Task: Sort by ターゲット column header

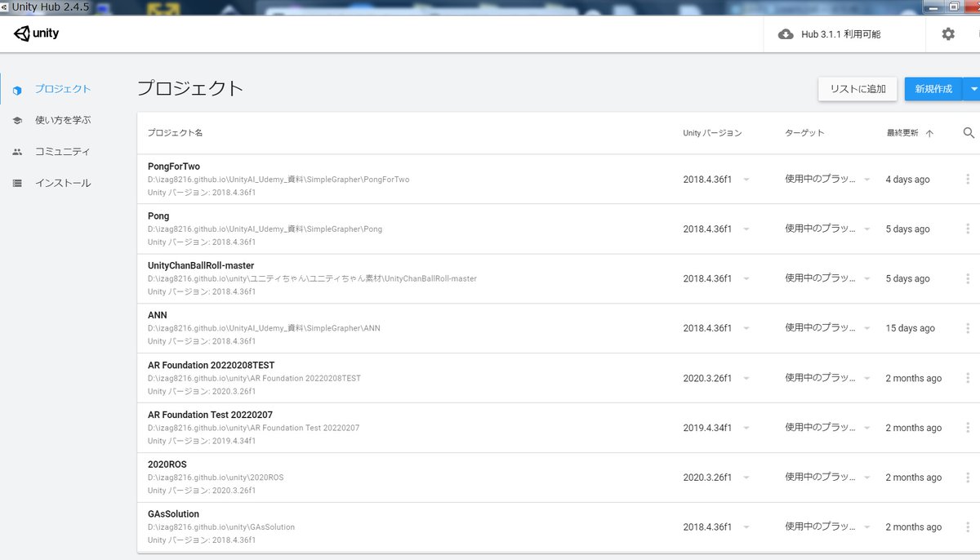Action: click(x=804, y=133)
